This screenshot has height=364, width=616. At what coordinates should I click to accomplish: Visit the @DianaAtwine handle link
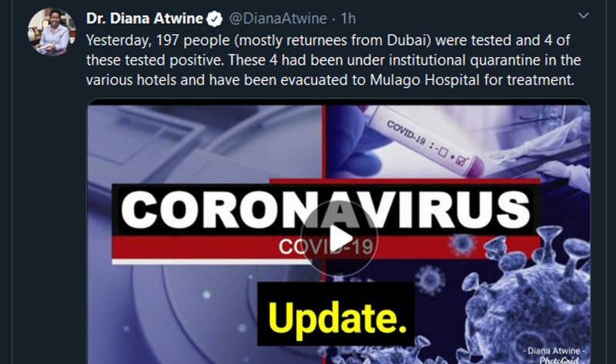278,18
